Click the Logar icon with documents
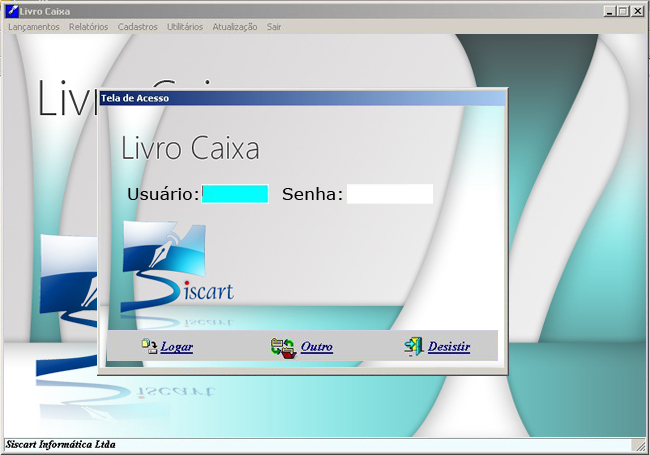This screenshot has height=455, width=650. (149, 346)
